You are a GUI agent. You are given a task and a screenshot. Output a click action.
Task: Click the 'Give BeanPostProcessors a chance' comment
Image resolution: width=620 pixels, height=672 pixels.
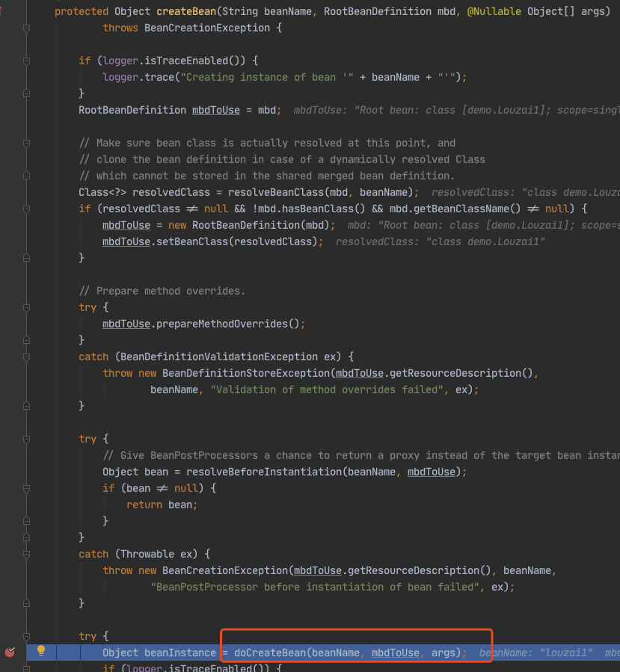361,455
